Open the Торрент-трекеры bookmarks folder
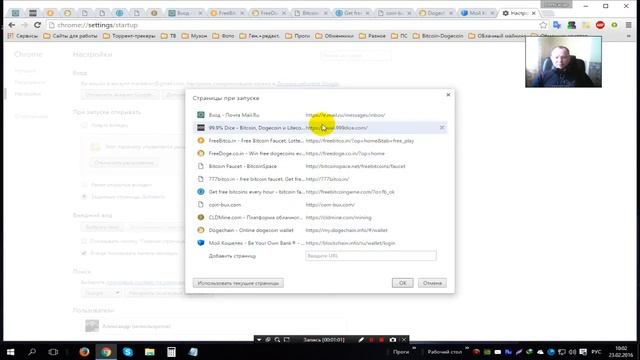 coord(129,36)
